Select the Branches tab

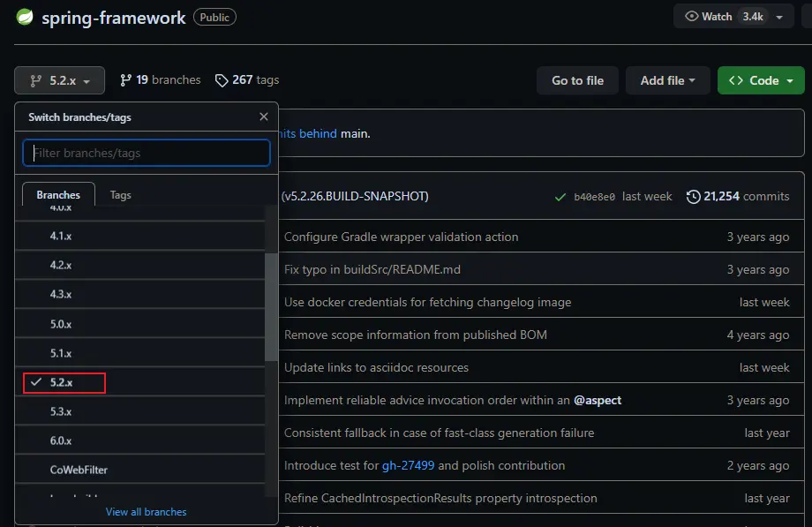58,195
